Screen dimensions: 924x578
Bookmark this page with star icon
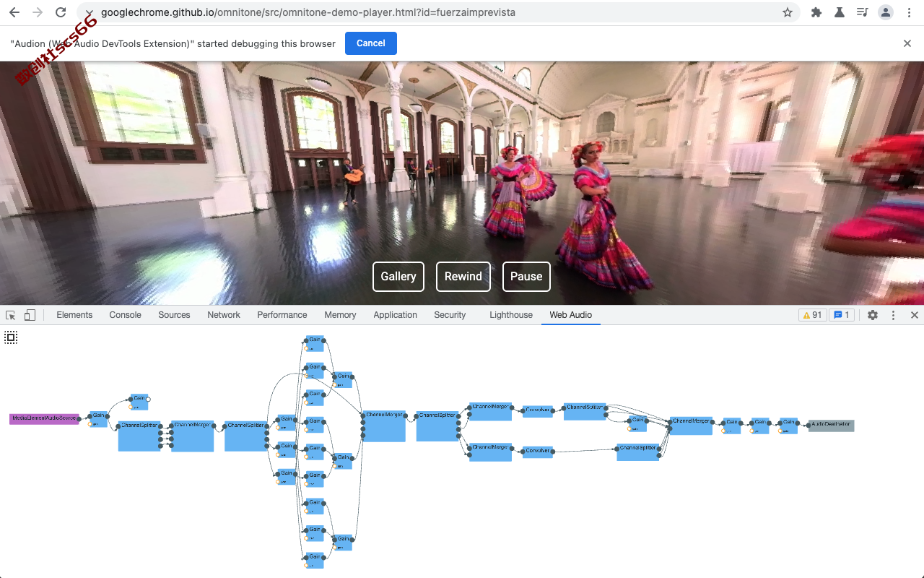pos(788,12)
